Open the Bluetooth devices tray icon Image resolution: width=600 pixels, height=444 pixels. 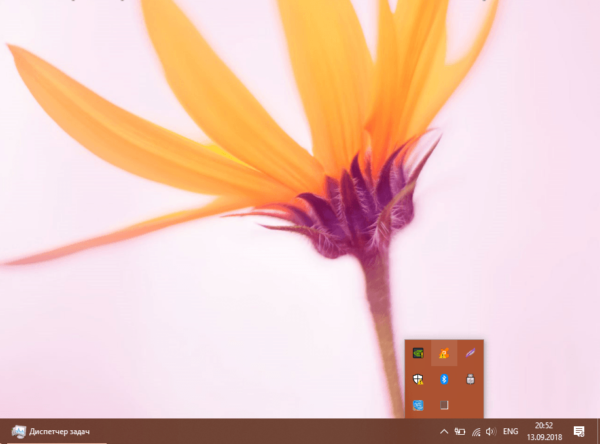[x=444, y=379]
